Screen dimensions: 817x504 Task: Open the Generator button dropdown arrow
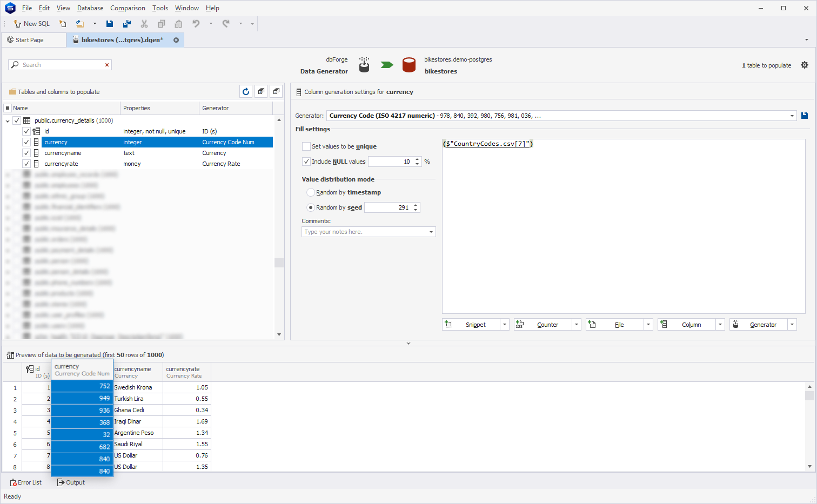(792, 325)
